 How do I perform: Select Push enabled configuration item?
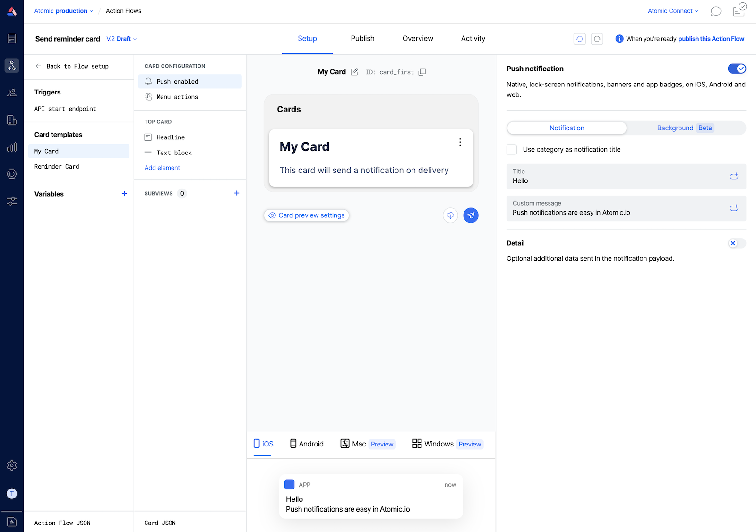point(190,81)
